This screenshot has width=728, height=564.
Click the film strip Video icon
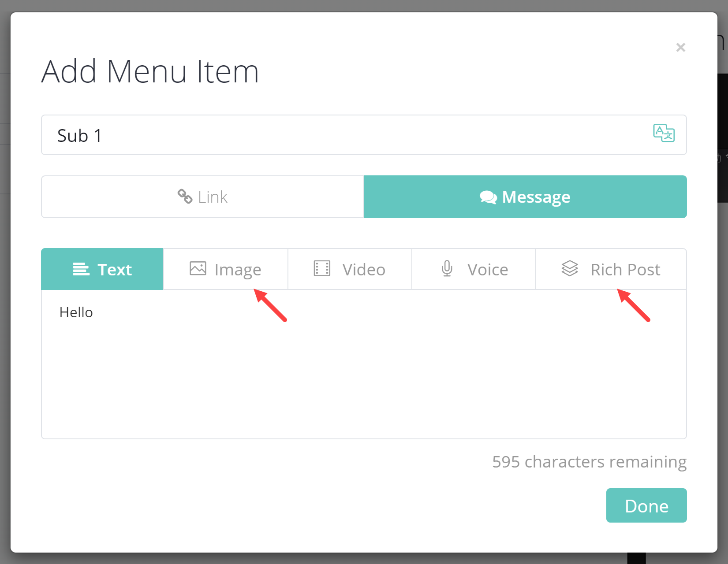(x=322, y=268)
